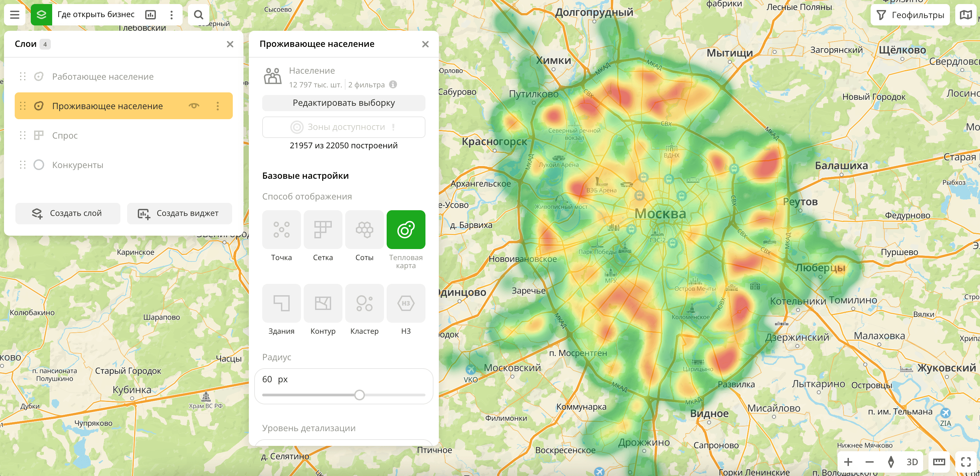
Task: Click the Лукойл Арена stadium icon
Action: [559, 158]
